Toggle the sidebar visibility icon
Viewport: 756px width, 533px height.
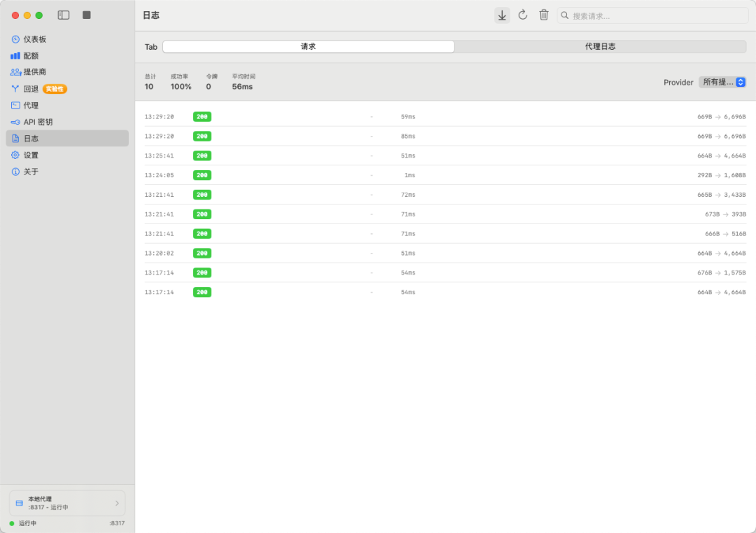coord(64,15)
